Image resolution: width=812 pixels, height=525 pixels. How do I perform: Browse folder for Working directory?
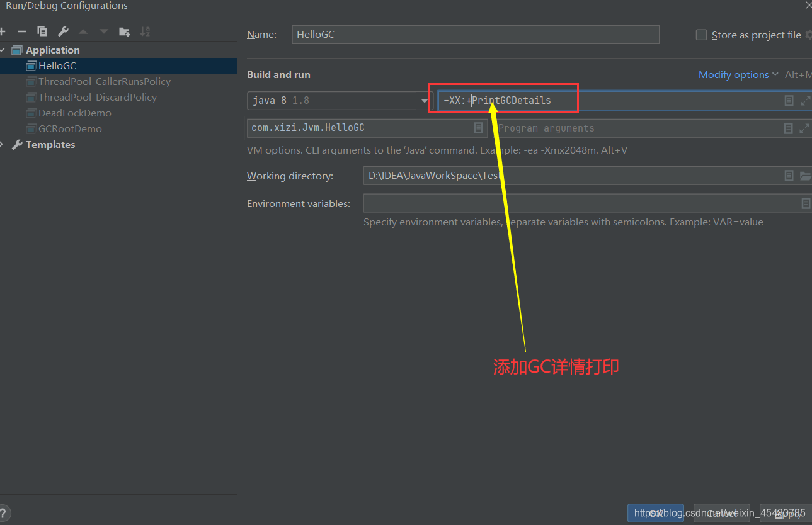[x=805, y=176]
